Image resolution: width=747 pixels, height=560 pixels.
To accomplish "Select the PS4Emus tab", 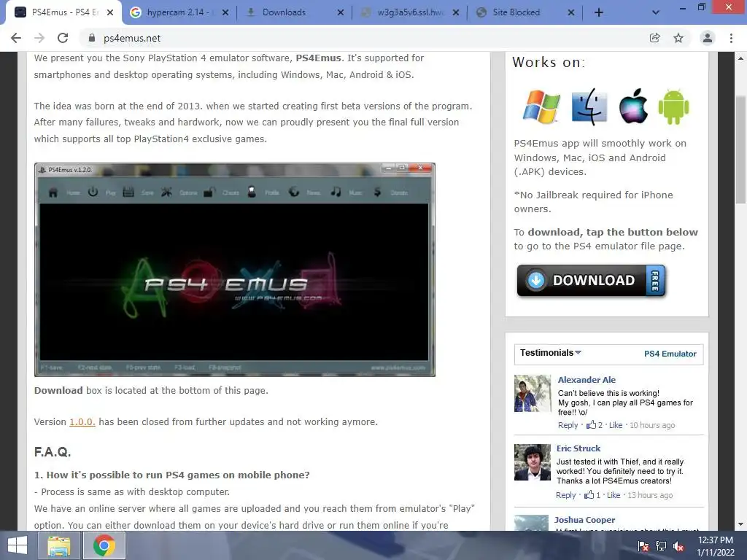I will coord(63,12).
